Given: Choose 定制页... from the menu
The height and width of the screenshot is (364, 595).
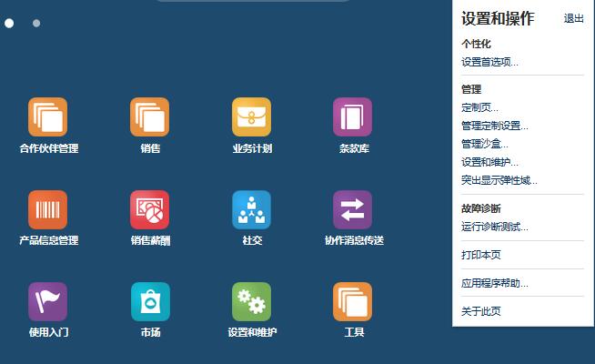Looking at the screenshot, I should 479,107.
